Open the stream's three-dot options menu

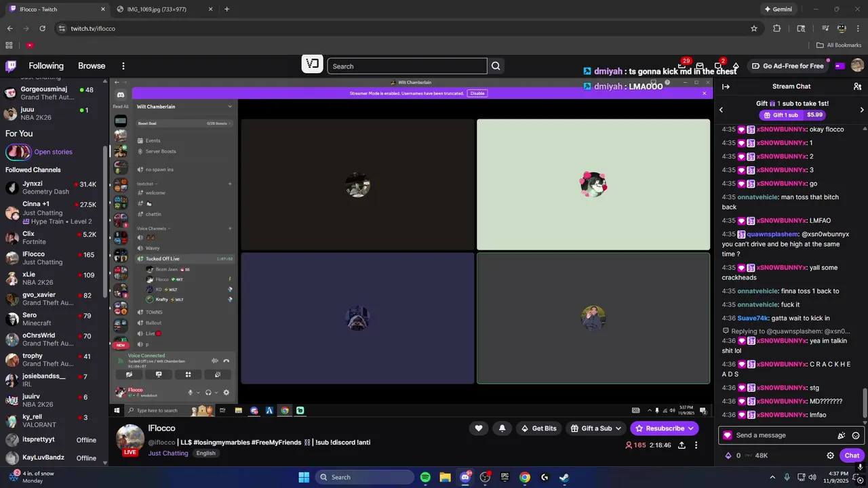pos(696,445)
